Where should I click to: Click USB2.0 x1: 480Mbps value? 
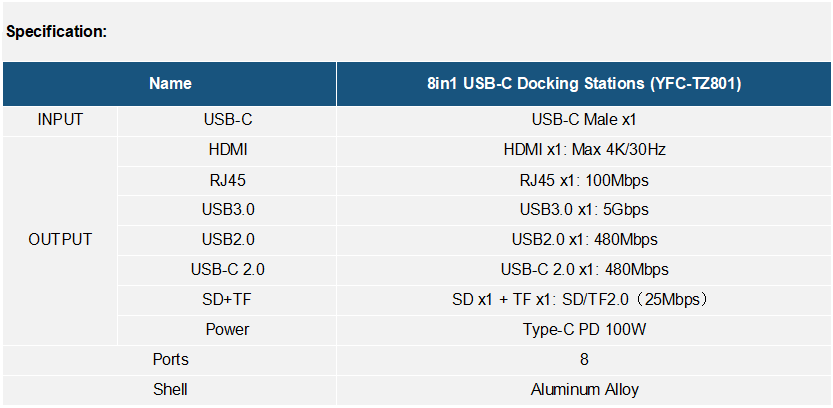(x=584, y=240)
